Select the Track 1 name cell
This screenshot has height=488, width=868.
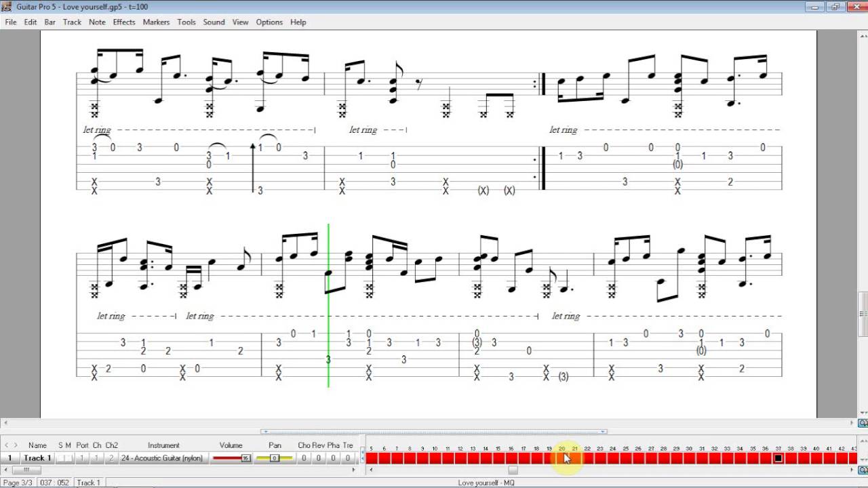(x=37, y=458)
